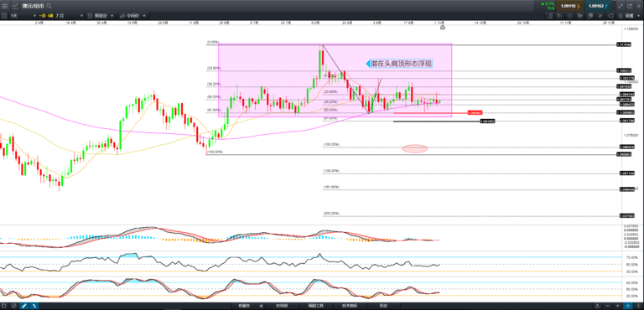Open chart in pop-out window icon
644x310 pixels.
(x=630, y=6)
